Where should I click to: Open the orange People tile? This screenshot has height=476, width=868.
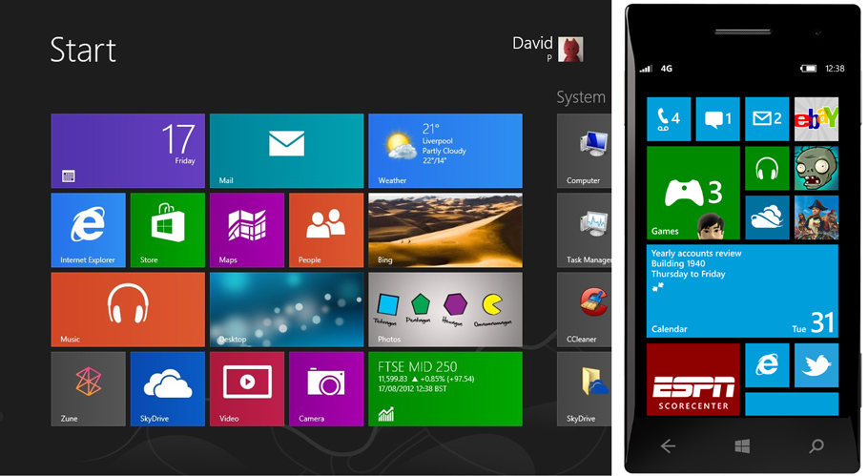point(326,230)
